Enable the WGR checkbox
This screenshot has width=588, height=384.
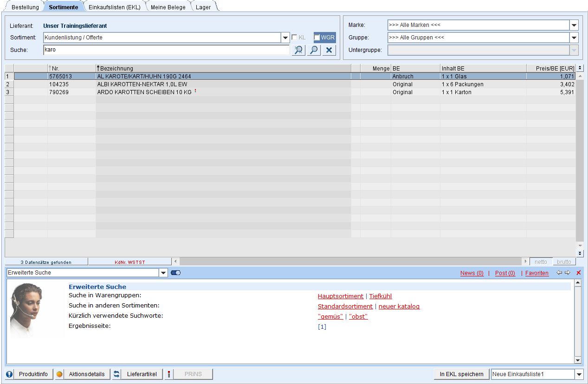[317, 38]
